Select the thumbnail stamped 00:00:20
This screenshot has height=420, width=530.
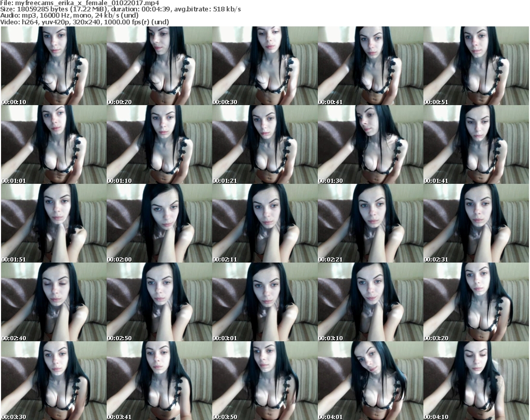tap(159, 66)
